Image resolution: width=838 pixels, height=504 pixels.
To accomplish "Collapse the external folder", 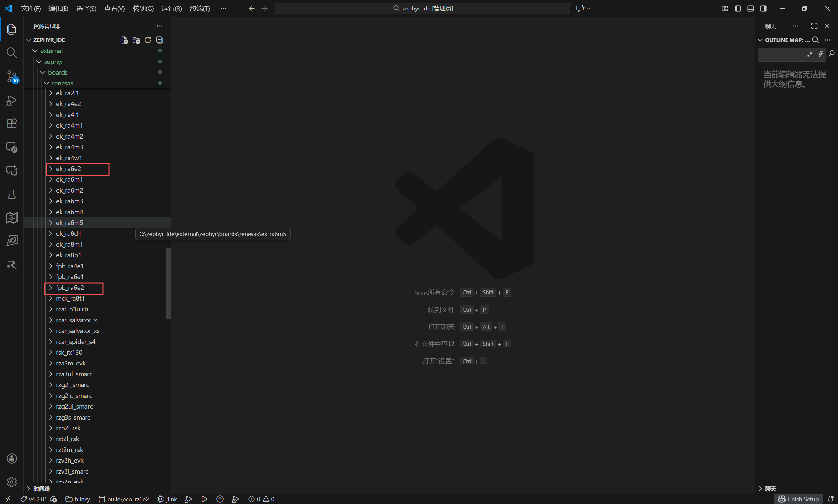I will coord(97,51).
